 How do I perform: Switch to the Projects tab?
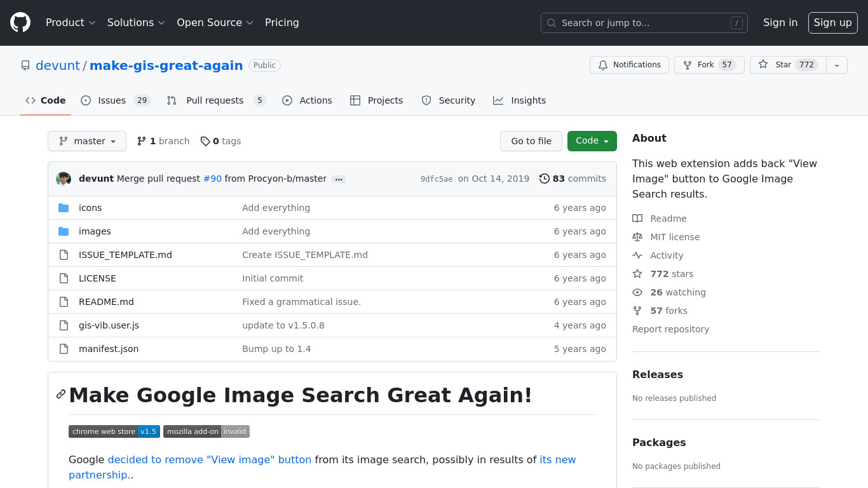[377, 100]
